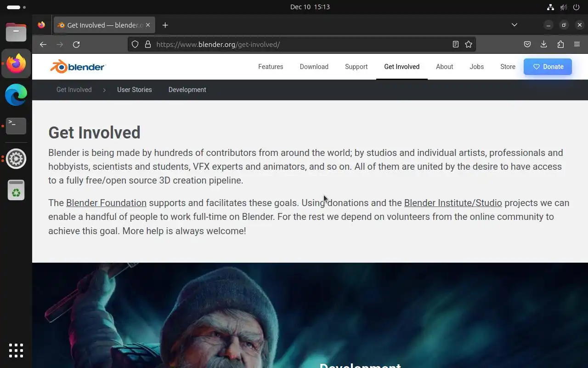Open Settings gear in the dock
The width and height of the screenshot is (588, 368).
click(16, 159)
